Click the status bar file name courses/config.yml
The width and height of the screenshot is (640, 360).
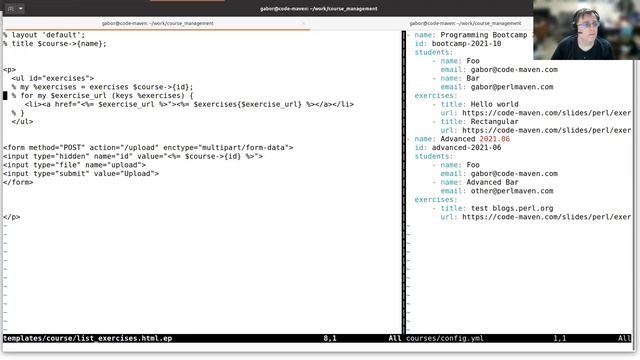(445, 338)
